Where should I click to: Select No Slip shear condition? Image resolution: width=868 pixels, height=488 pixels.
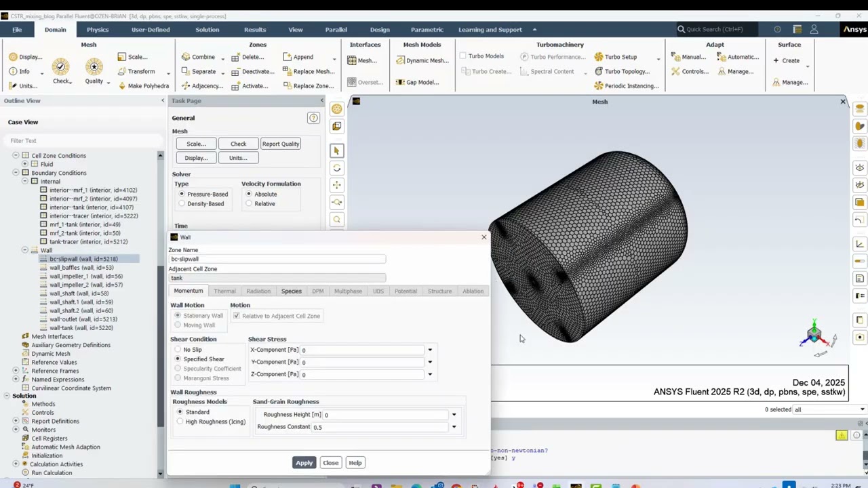pyautogui.click(x=178, y=350)
